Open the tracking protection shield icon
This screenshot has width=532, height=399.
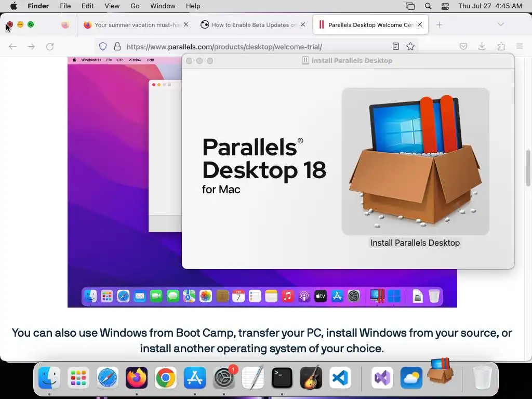pyautogui.click(x=103, y=46)
